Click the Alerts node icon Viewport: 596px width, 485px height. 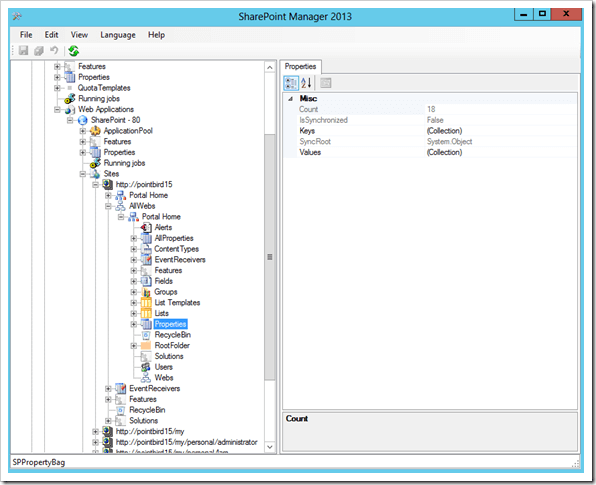coord(146,227)
